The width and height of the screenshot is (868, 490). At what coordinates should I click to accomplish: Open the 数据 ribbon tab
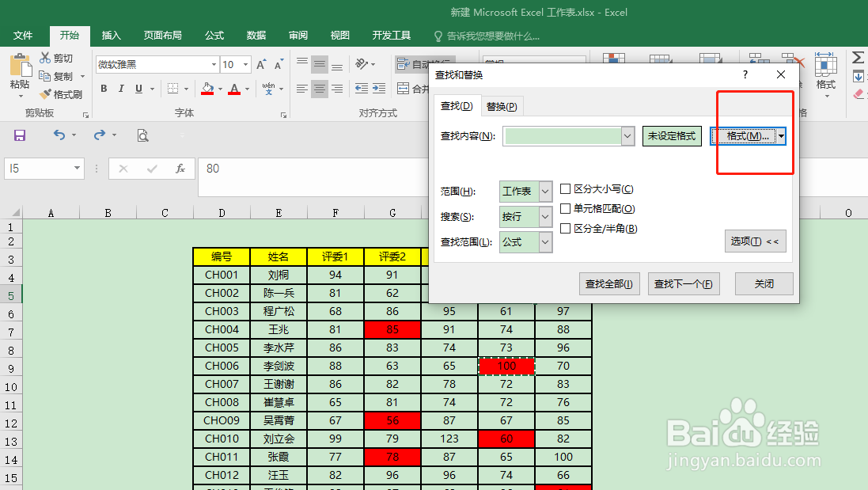coord(256,35)
